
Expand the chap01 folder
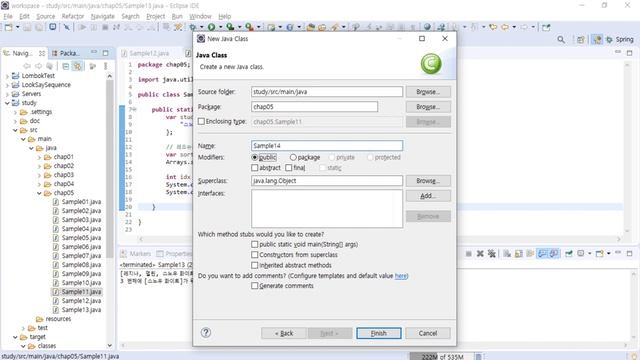click(x=40, y=157)
